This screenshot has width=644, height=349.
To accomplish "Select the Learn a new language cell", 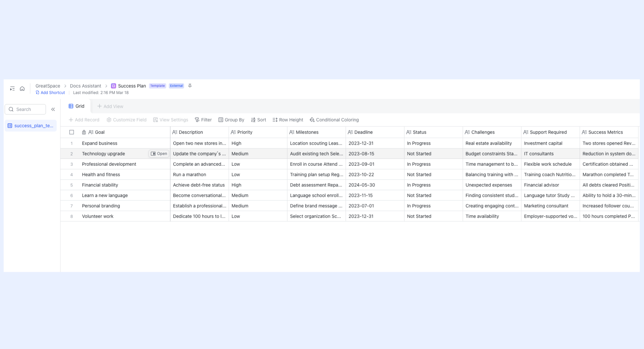I will [x=125, y=195].
